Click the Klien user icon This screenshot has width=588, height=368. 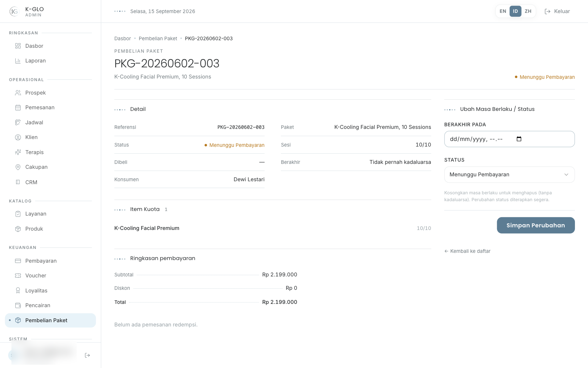click(18, 137)
